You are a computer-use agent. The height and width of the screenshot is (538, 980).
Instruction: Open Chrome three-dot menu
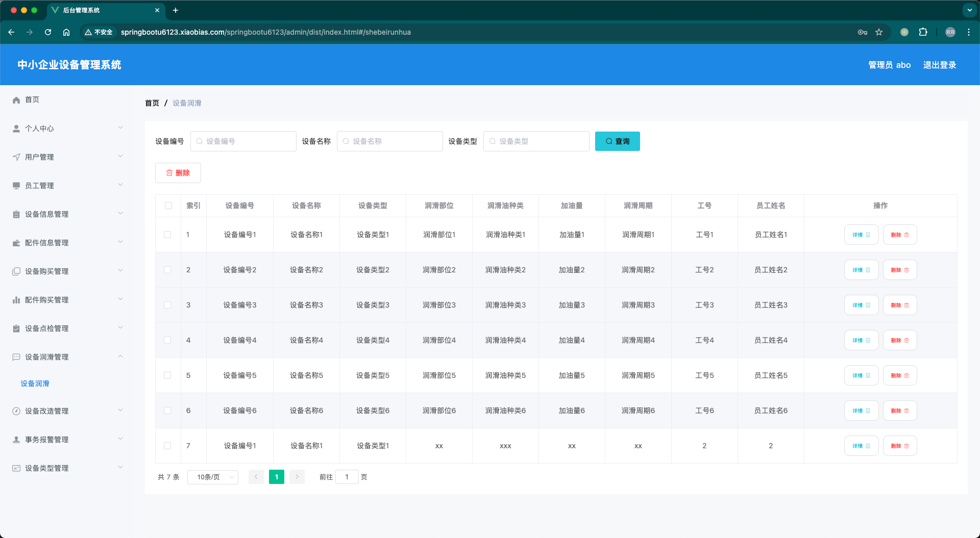pos(969,32)
